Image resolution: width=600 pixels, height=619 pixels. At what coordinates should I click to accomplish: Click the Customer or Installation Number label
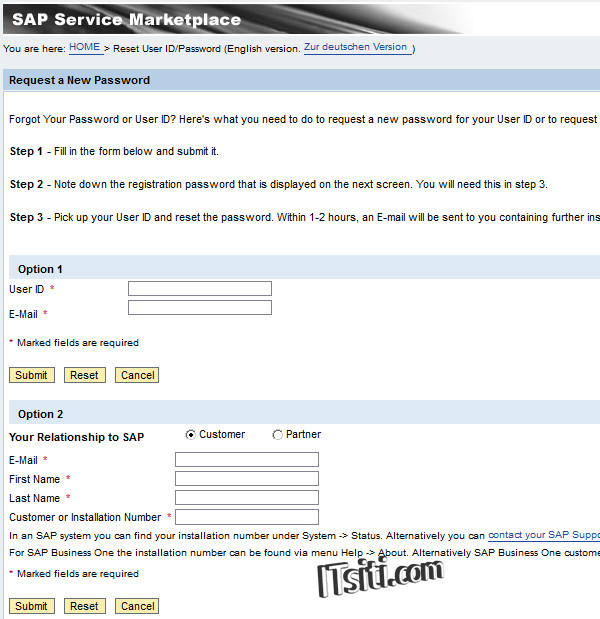click(85, 517)
